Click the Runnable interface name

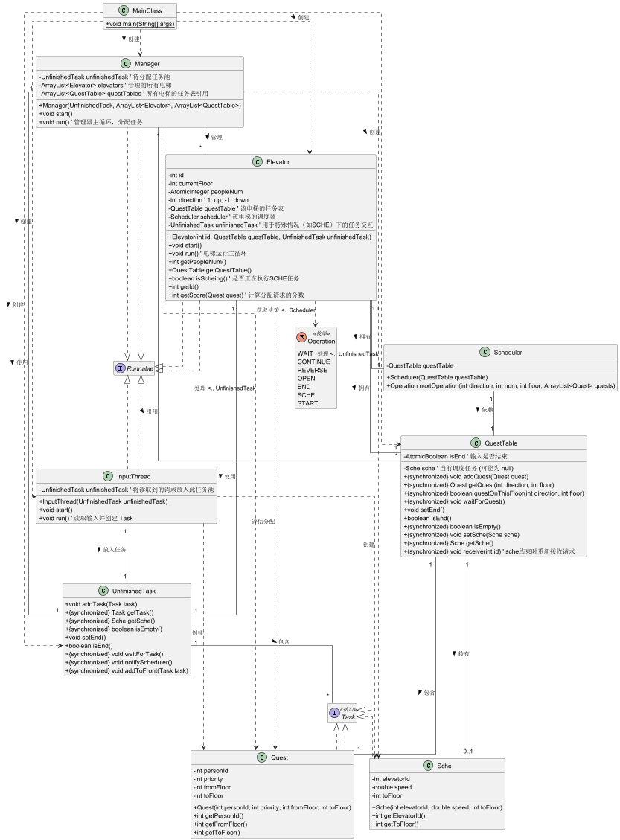141,368
